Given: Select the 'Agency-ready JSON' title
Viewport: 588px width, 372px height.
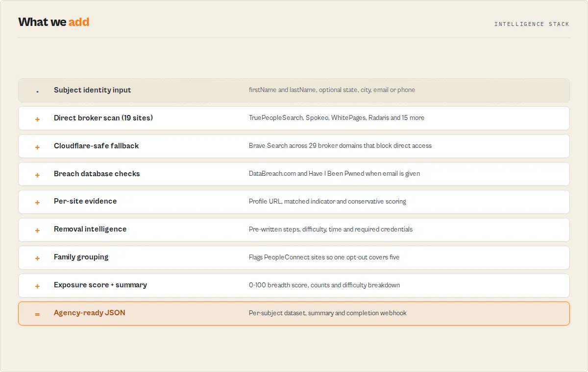Looking at the screenshot, I should (90, 313).
